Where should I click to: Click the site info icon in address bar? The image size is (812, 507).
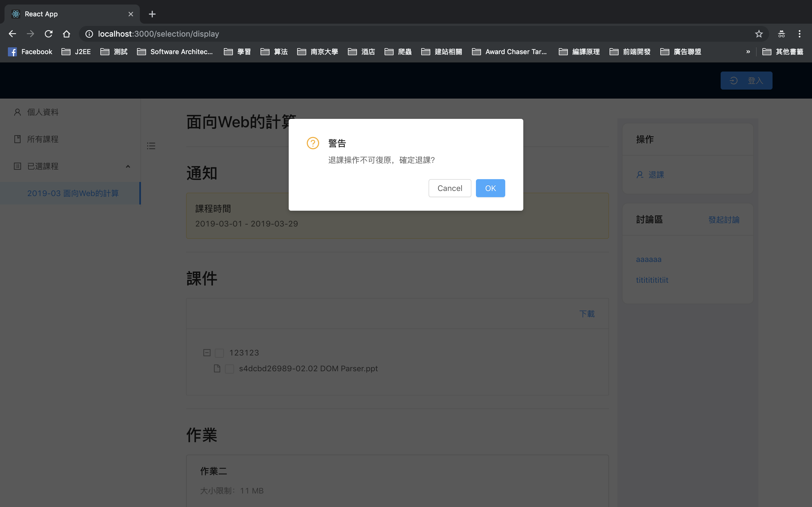pyautogui.click(x=89, y=34)
